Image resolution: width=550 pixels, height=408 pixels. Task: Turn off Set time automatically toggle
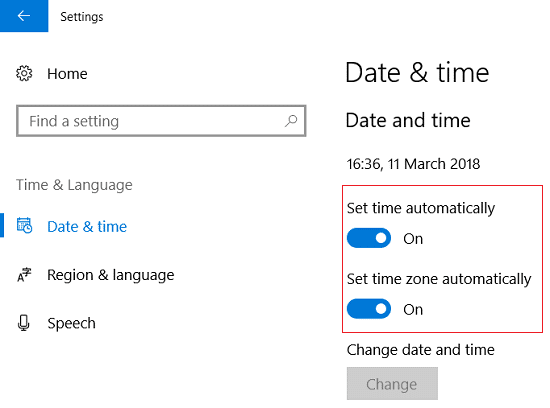point(369,238)
